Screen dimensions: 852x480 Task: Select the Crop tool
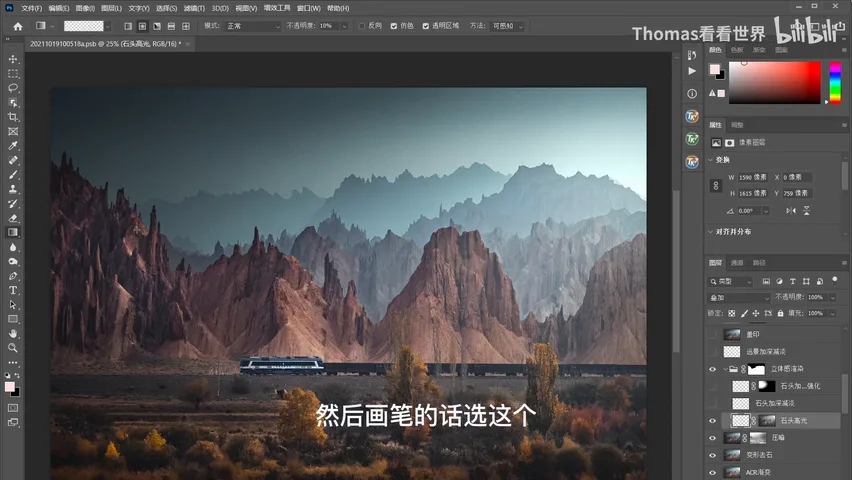pos(13,117)
